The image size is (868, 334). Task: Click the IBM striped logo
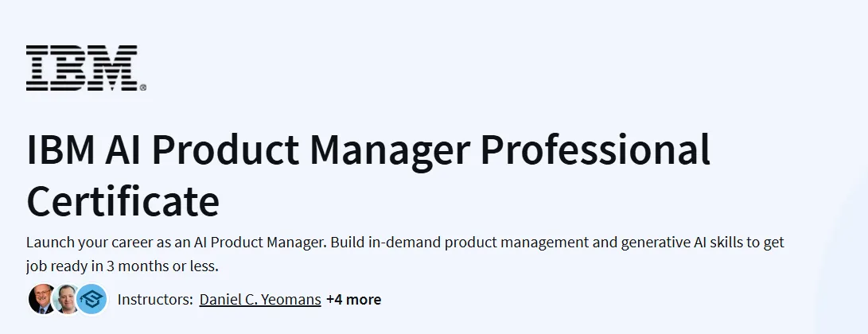tap(86, 68)
